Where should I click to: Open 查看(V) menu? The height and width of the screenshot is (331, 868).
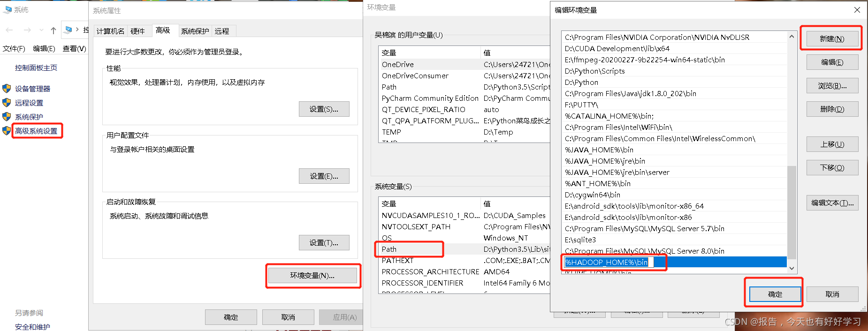pyautogui.click(x=74, y=48)
